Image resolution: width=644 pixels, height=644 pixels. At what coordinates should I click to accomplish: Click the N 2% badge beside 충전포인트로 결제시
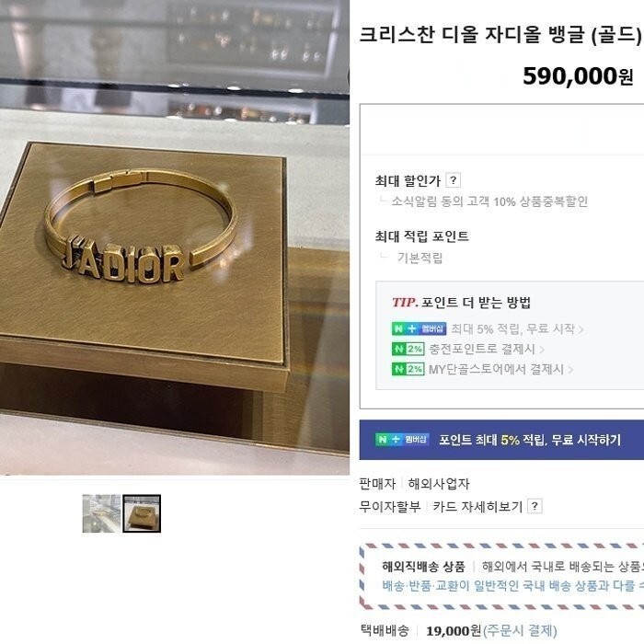(x=408, y=349)
